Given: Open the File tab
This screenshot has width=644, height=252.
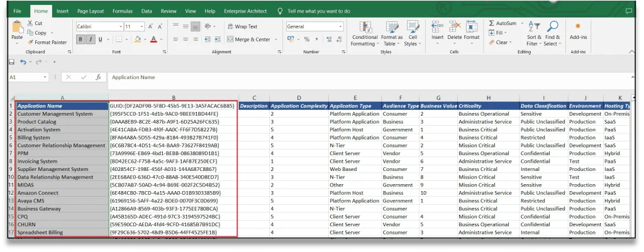Looking at the screenshot, I should (17, 11).
